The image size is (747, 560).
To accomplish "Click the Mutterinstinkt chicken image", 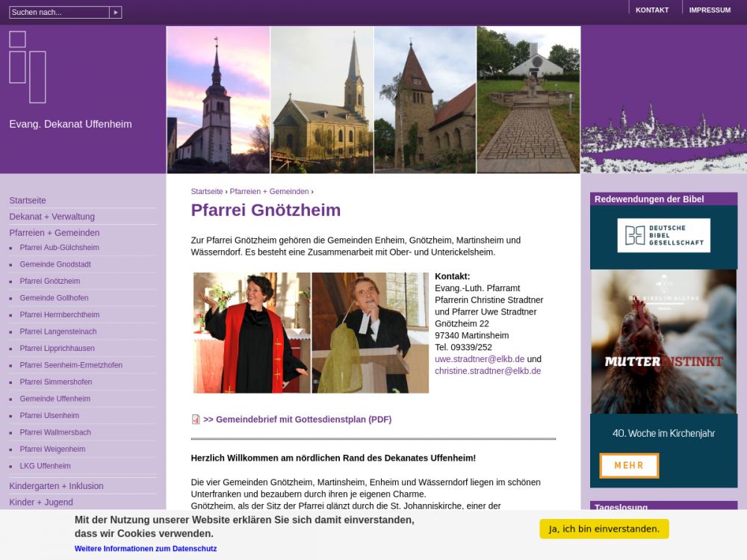I will 663,341.
